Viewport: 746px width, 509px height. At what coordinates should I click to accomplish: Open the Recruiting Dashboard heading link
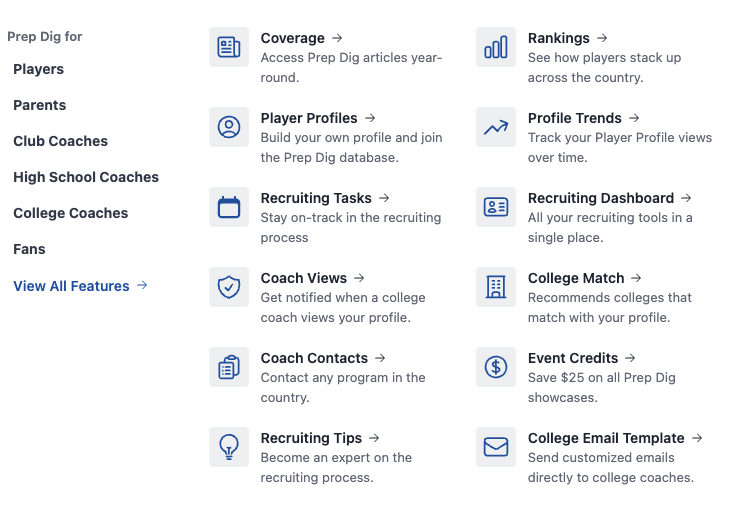pos(601,198)
